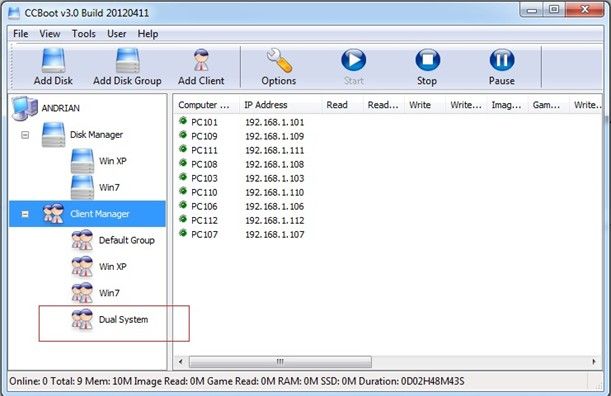Viewport: 611px width, 396px height.
Task: Click the IP address 192.168.1.107
Action: (x=275, y=235)
